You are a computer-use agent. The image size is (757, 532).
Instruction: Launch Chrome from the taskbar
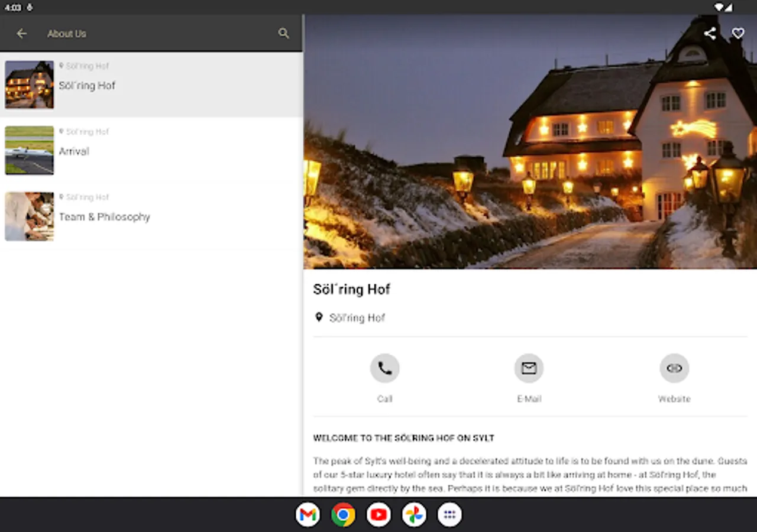point(343,515)
